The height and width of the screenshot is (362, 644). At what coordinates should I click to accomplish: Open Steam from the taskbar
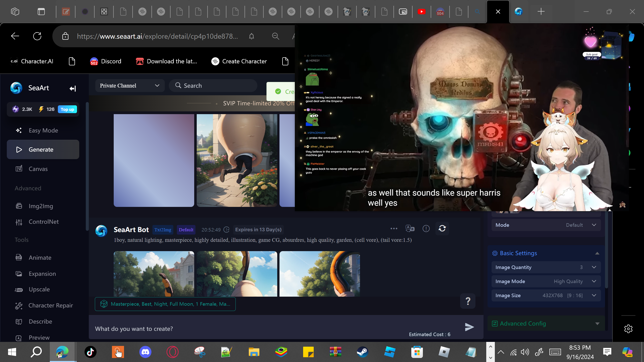(363, 352)
